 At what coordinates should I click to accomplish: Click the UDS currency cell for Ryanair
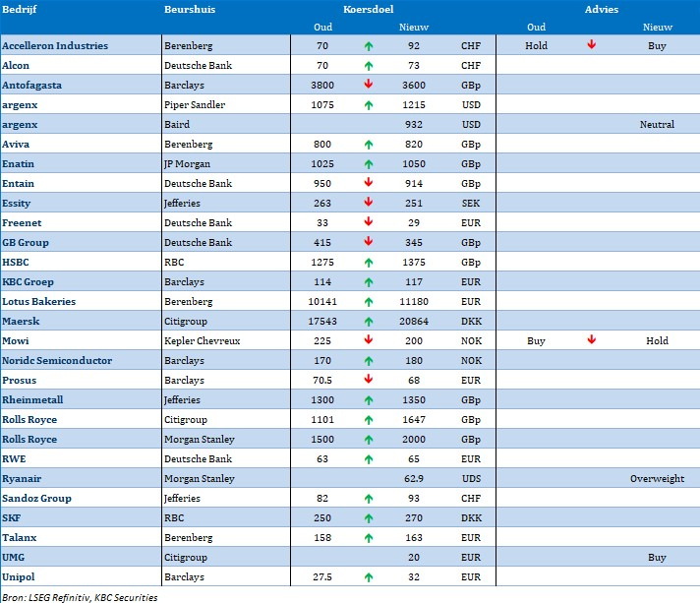click(x=471, y=478)
